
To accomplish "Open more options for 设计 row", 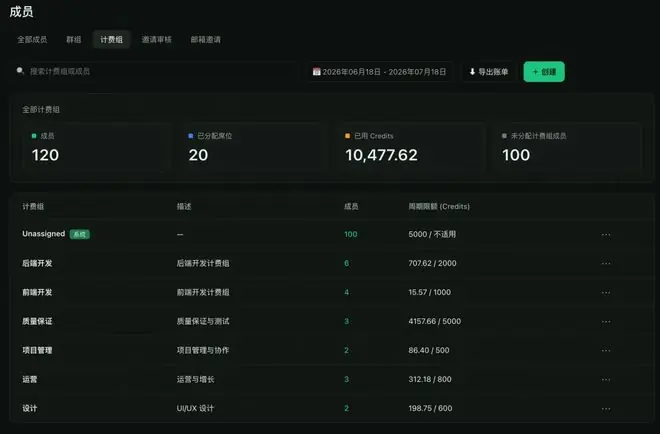I will pyautogui.click(x=606, y=408).
